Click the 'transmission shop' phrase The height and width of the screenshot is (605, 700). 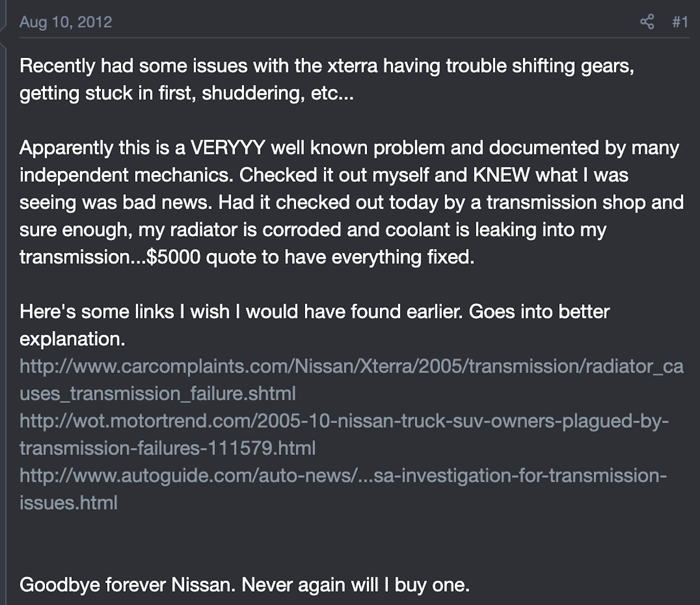(x=566, y=203)
